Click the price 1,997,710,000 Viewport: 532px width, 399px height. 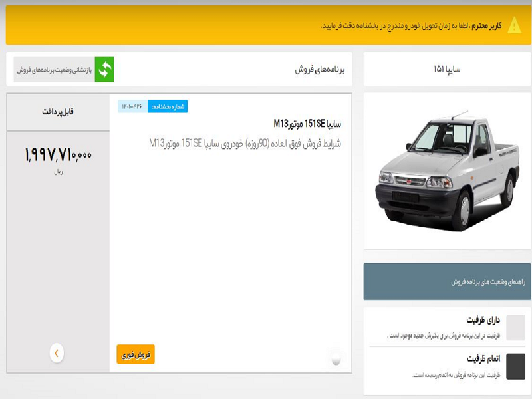tap(59, 155)
